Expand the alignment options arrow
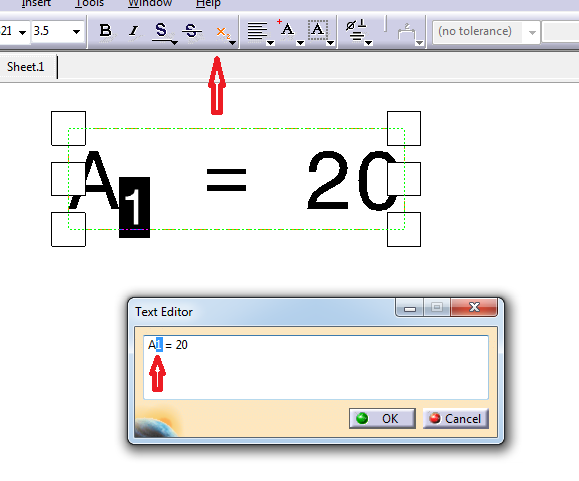This screenshot has height=481, width=579. 271,43
